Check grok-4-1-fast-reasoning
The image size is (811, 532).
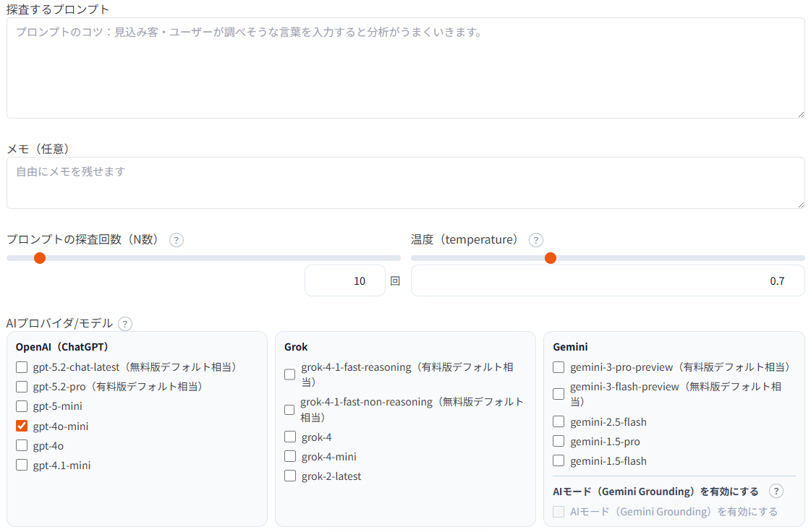(289, 374)
